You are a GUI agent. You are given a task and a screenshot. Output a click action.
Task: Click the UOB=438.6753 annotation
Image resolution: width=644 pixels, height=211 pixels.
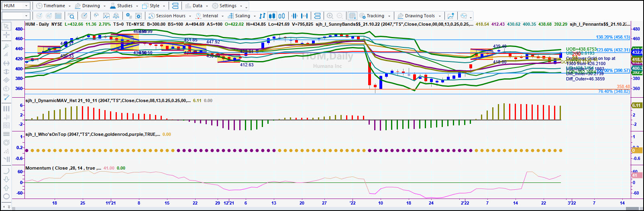(581, 49)
